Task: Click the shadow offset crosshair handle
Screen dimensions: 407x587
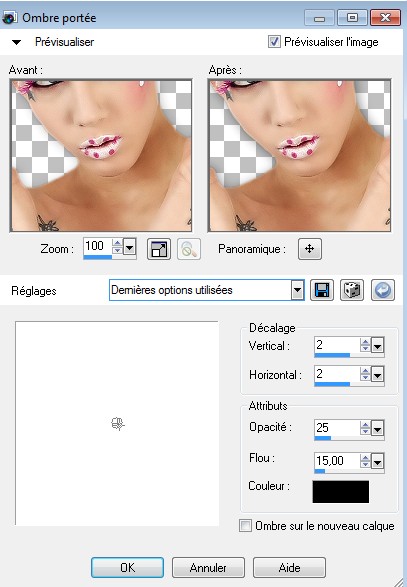Action: tap(118, 424)
